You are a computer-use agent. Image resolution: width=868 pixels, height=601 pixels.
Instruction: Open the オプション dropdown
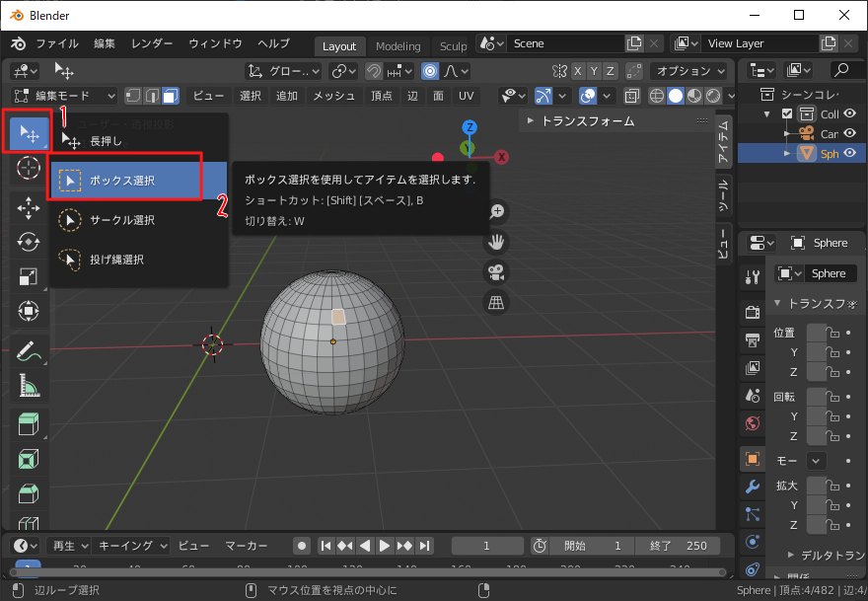tap(690, 71)
